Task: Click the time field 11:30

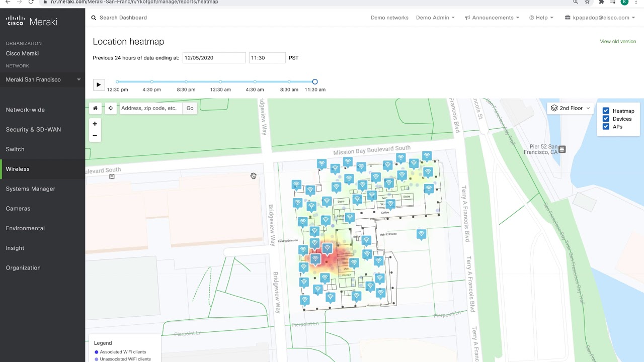Action: coord(267,58)
